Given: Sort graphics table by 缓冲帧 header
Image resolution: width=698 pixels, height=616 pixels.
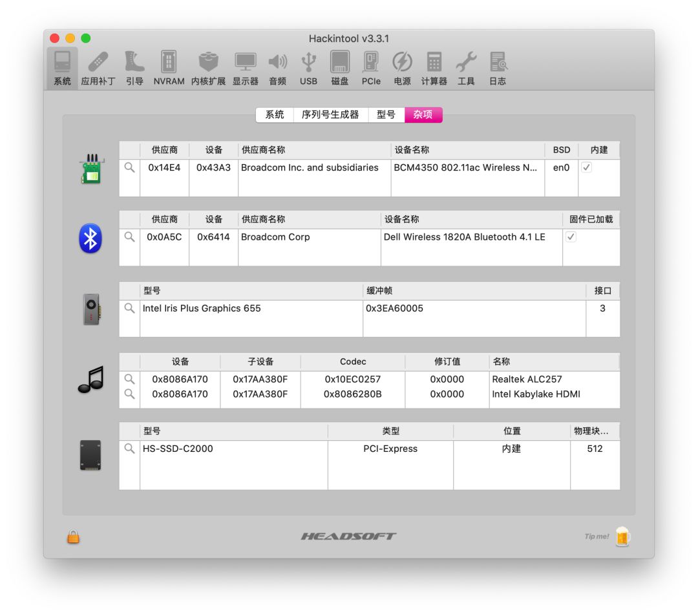Looking at the screenshot, I should (474, 291).
